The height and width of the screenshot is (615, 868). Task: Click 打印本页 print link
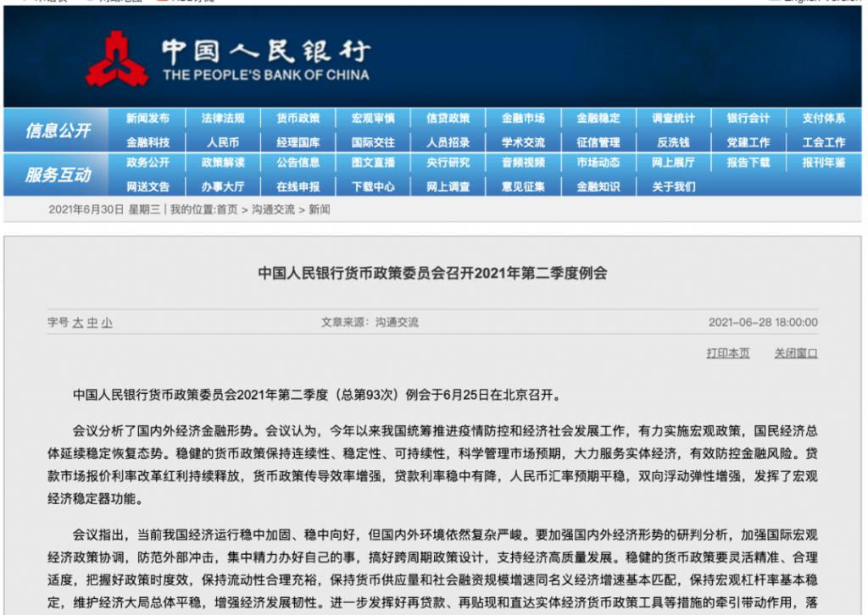click(728, 353)
